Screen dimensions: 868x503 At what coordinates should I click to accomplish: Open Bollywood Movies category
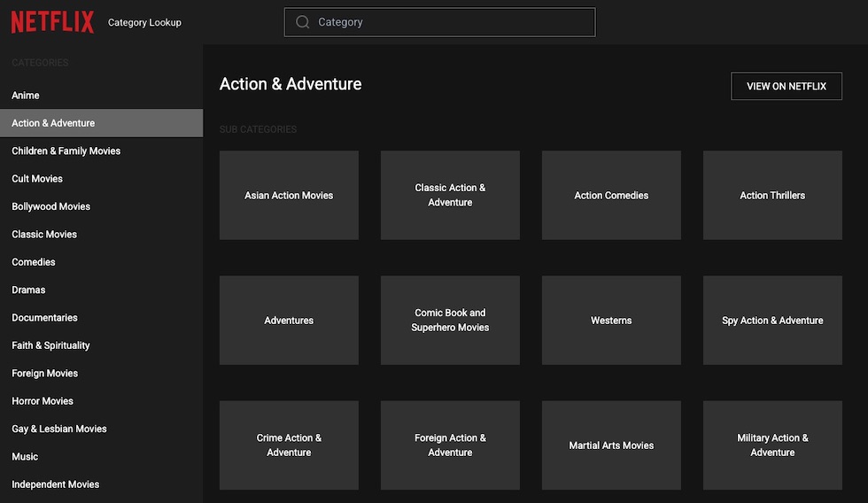pos(101,206)
